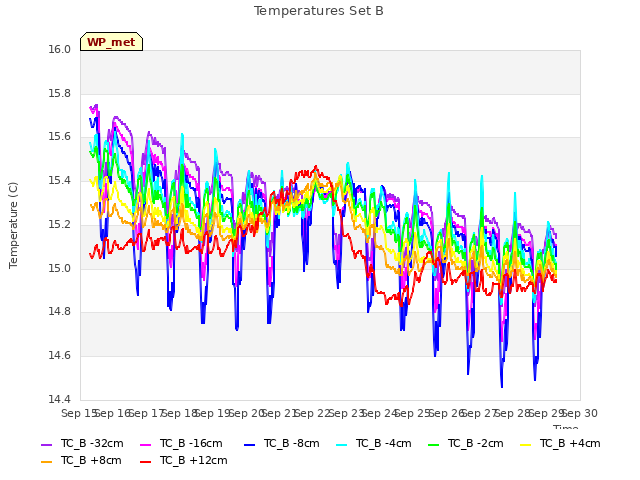Image resolution: width=640 pixels, height=480 pixels.
Task: Click the yellow swatch for TC_B +4cm
Action: tap(526, 444)
